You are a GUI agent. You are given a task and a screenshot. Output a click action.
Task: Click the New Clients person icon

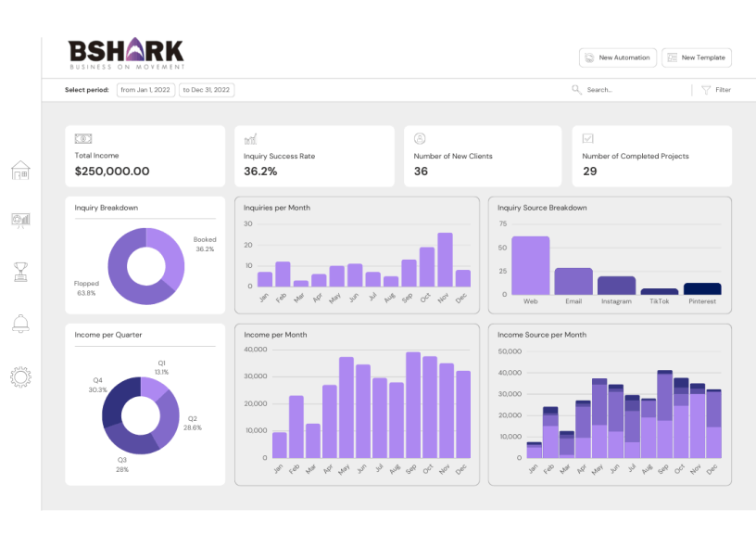coord(420,138)
